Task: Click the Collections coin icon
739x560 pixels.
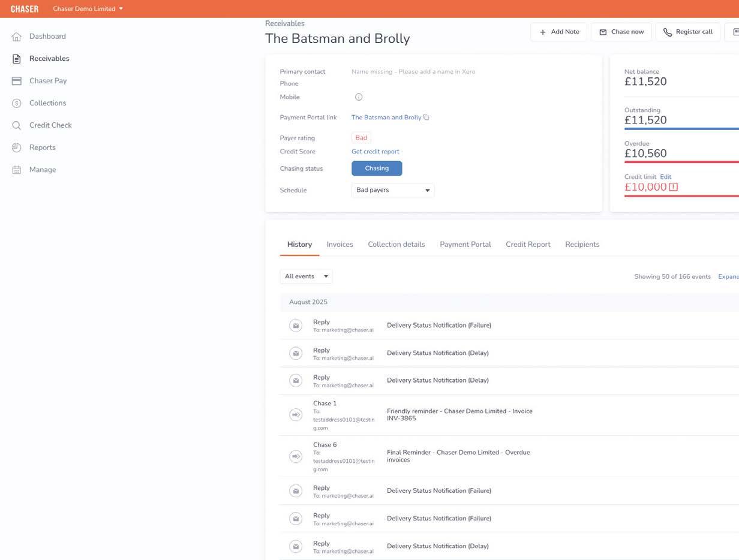Action: tap(17, 103)
